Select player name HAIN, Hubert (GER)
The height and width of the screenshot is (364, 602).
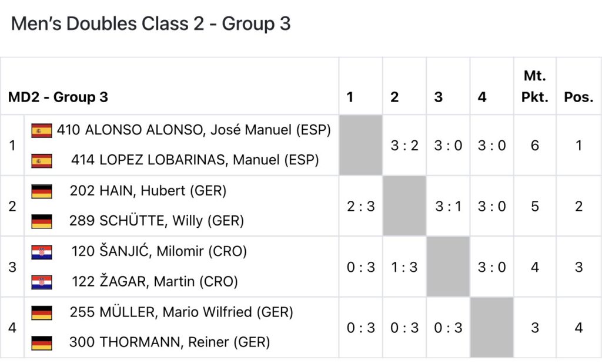point(148,191)
